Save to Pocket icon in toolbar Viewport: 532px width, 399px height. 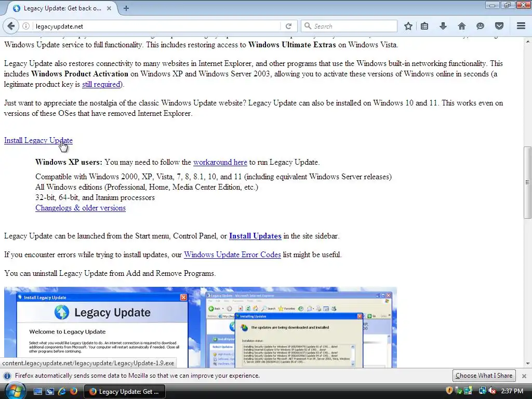[499, 26]
